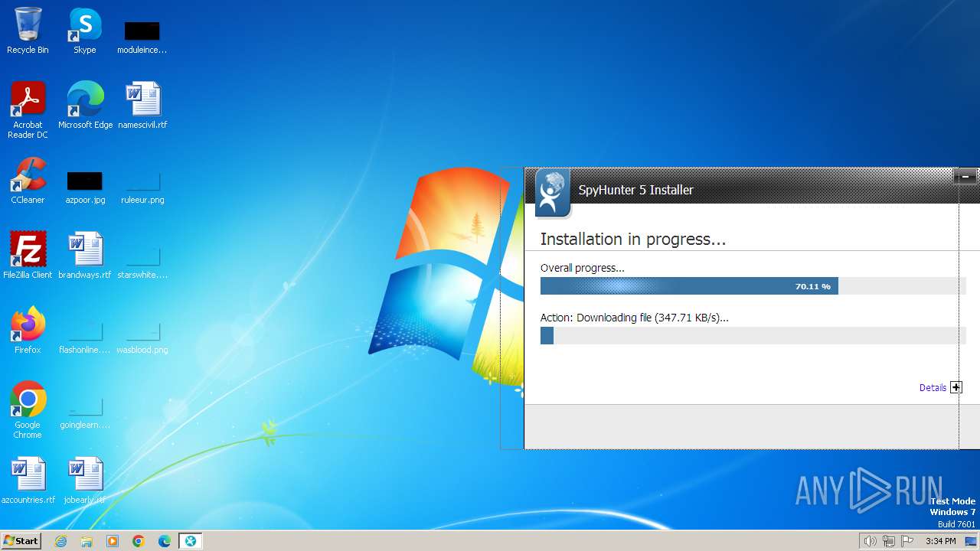Open Windows Explorer from the taskbar
The image size is (980, 551).
point(87,541)
